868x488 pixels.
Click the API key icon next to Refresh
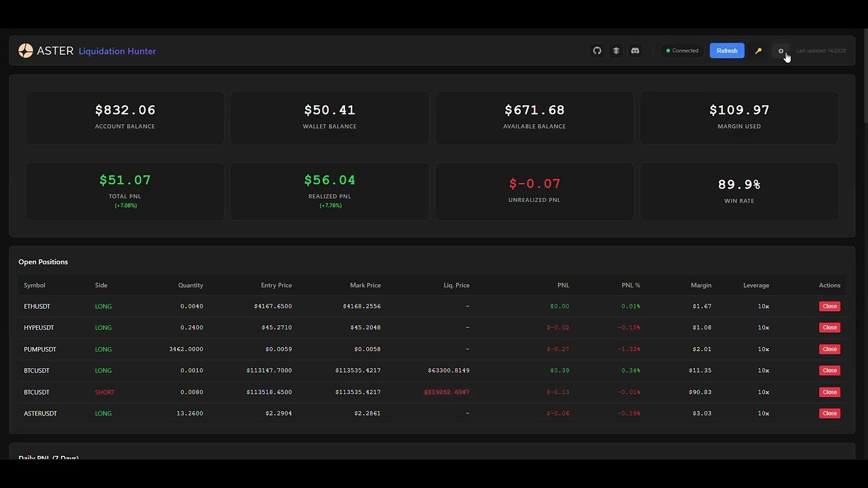(x=758, y=50)
